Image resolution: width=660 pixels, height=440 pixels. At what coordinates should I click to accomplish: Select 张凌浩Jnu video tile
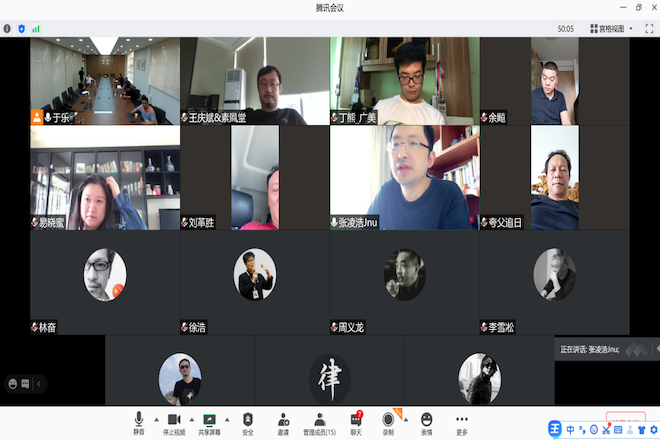(404, 177)
